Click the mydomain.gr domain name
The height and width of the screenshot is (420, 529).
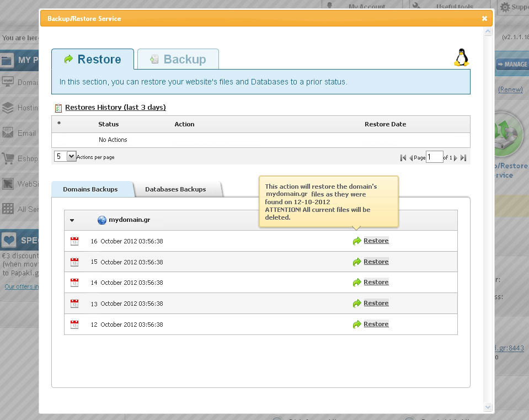tap(129, 220)
